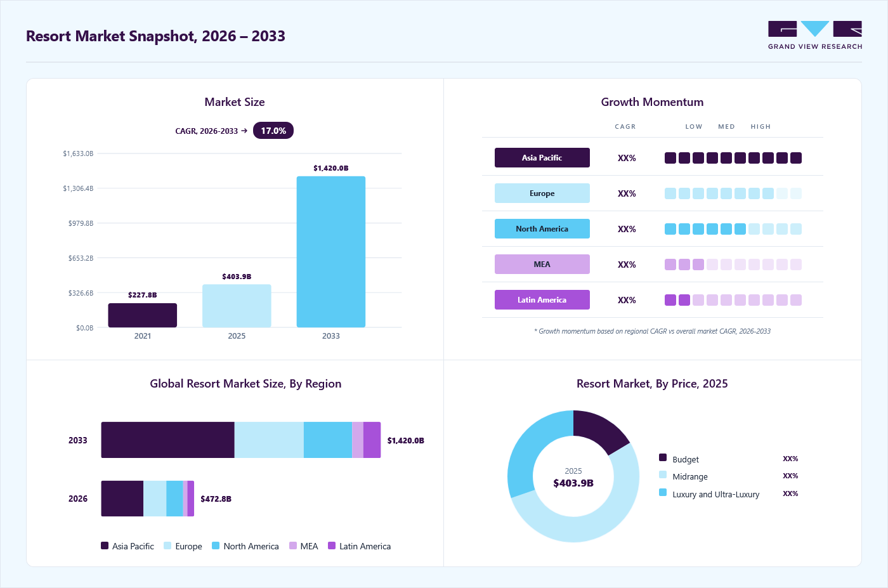Click the 2025 market size bar
The width and height of the screenshot is (888, 588).
pos(237,306)
